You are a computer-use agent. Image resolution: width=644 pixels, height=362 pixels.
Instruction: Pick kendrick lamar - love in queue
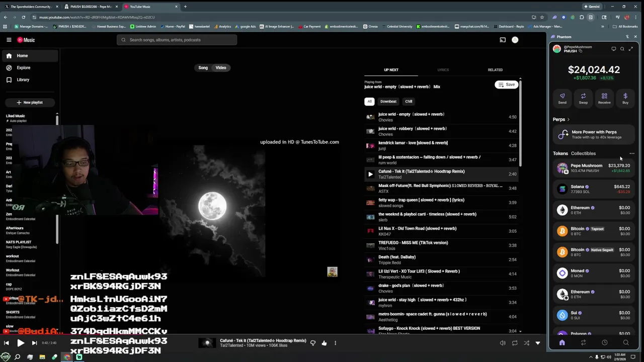click(441, 145)
